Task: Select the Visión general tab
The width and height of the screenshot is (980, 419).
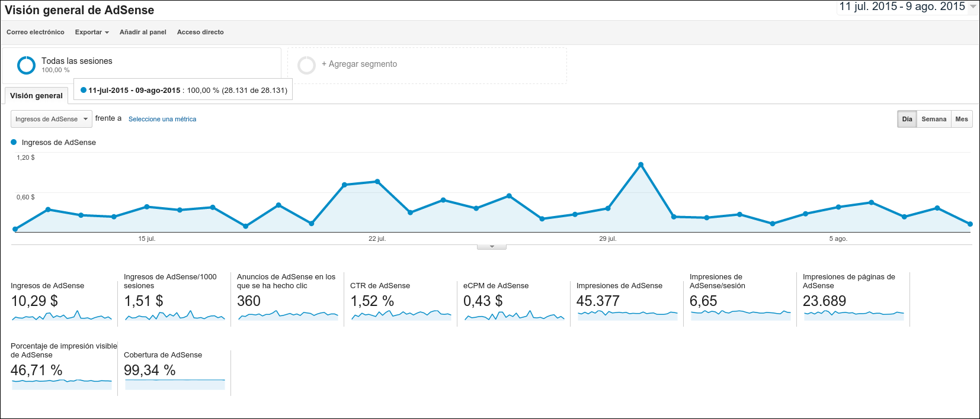Action: coord(36,96)
